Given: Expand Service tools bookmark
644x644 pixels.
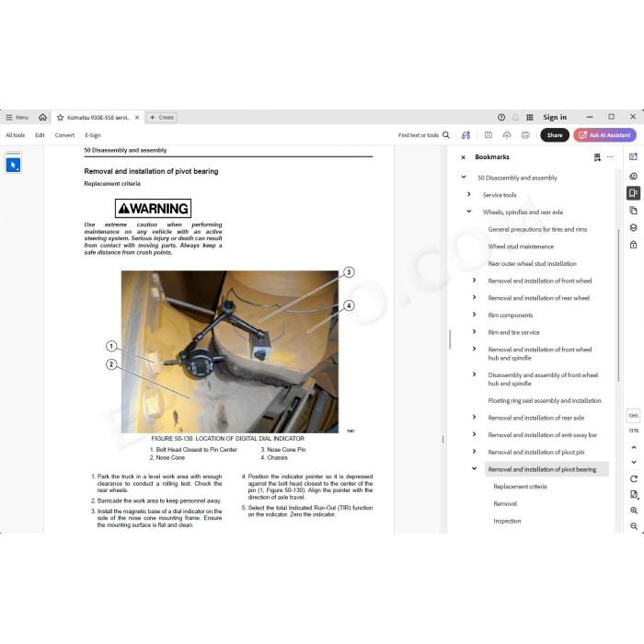Looking at the screenshot, I should point(469,194).
